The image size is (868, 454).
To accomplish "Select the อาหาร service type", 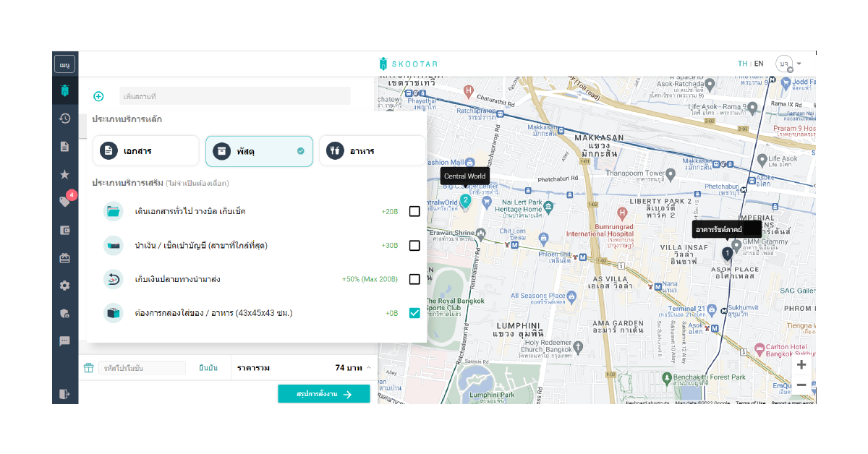I will click(373, 151).
